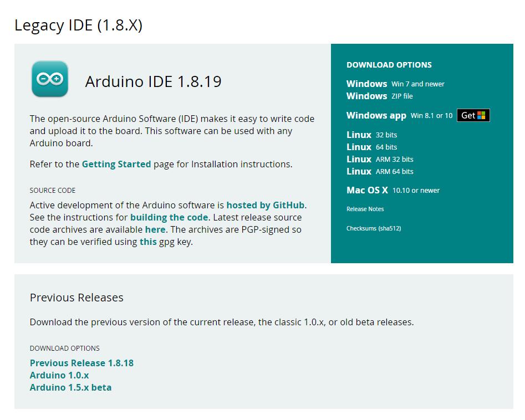Viewport: 525px width, 420px height.
Task: Download Linux ARM 64 bits version
Action: coord(380,171)
